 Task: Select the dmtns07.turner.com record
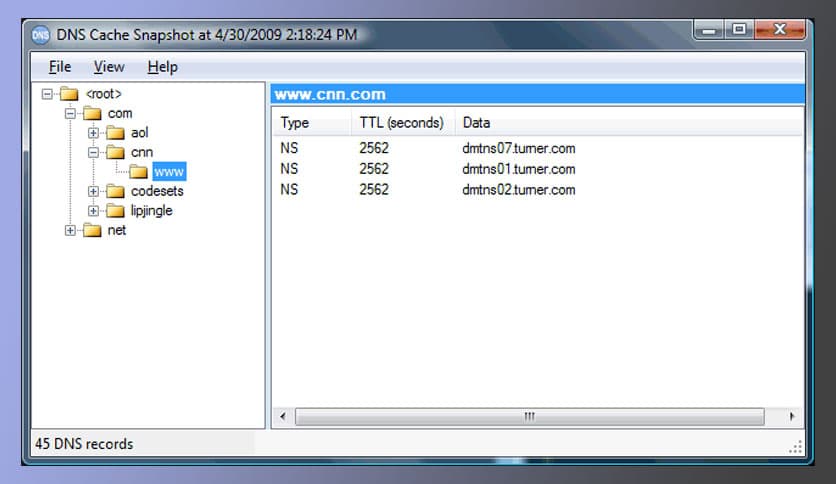519,148
